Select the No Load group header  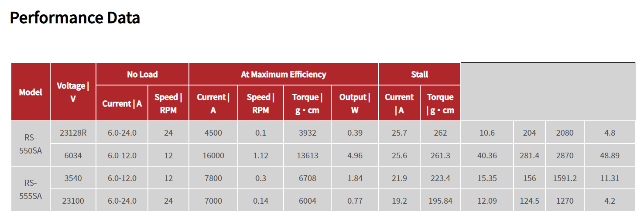pyautogui.click(x=142, y=74)
